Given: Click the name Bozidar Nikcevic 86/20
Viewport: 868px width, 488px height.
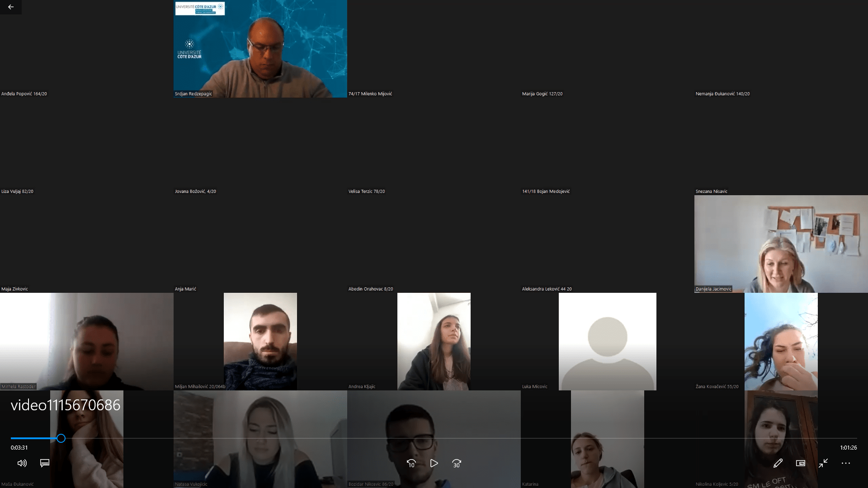Looking at the screenshot, I should pyautogui.click(x=371, y=484).
